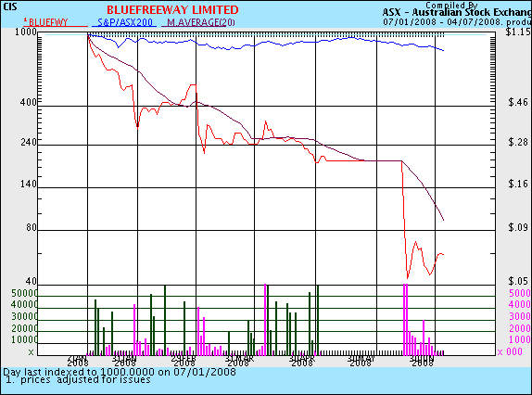Click the green 20000 volume label

(24, 328)
